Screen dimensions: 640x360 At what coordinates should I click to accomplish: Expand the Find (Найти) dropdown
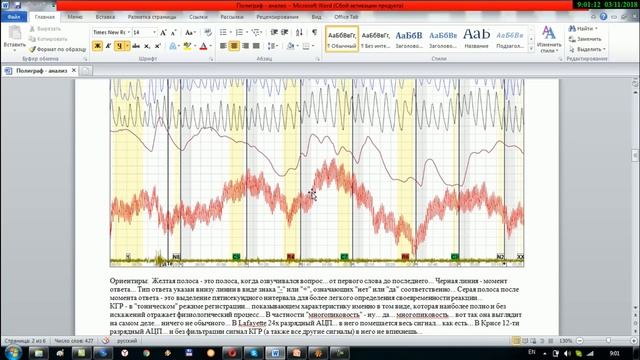coord(596,29)
